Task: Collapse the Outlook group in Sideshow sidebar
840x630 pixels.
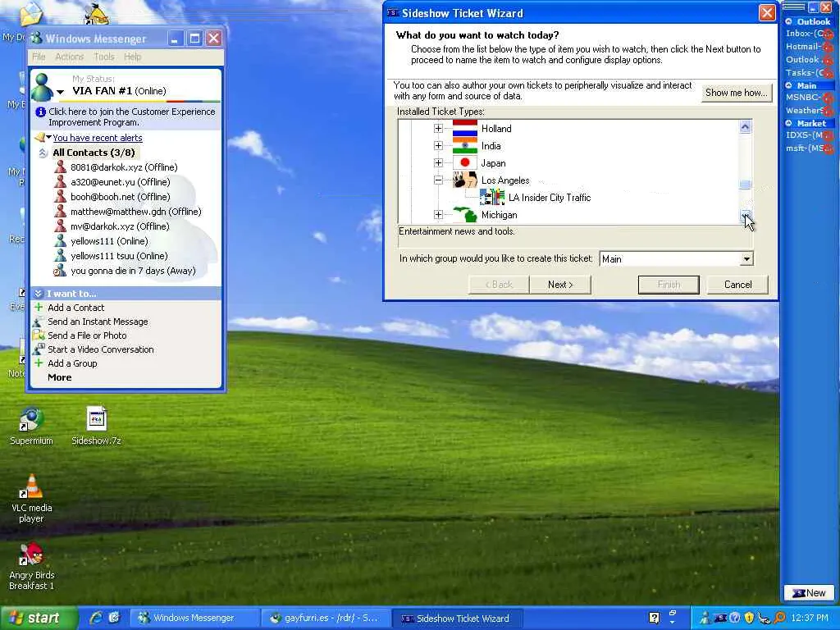Action: point(789,21)
